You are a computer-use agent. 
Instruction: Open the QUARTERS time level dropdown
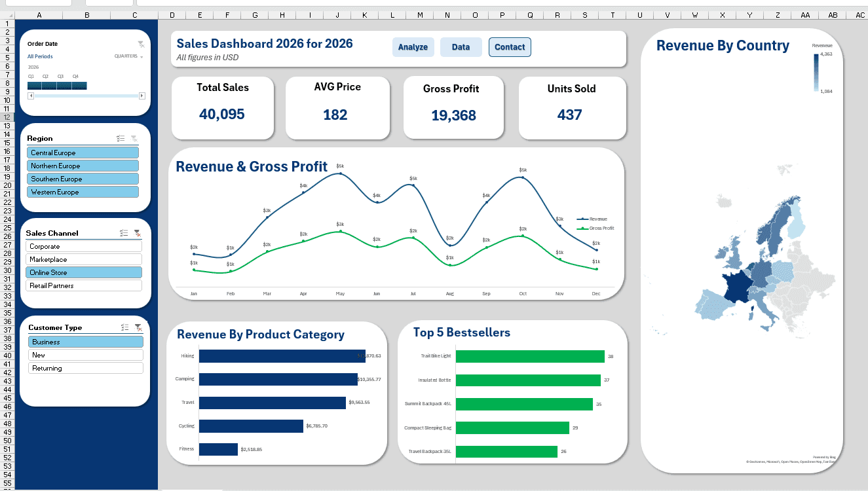point(129,56)
